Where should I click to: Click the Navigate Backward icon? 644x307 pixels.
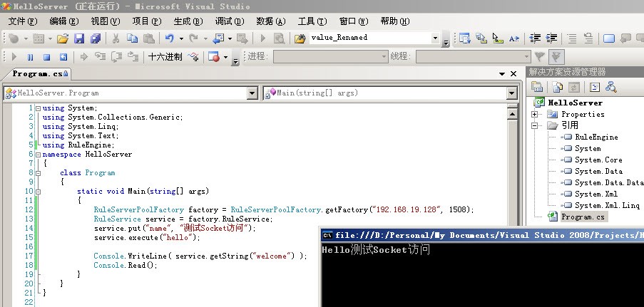point(218,38)
